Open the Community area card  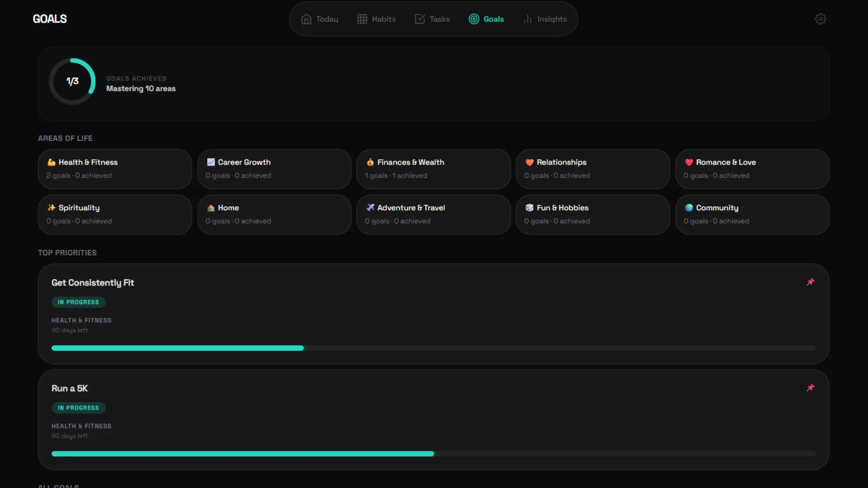[752, 215]
